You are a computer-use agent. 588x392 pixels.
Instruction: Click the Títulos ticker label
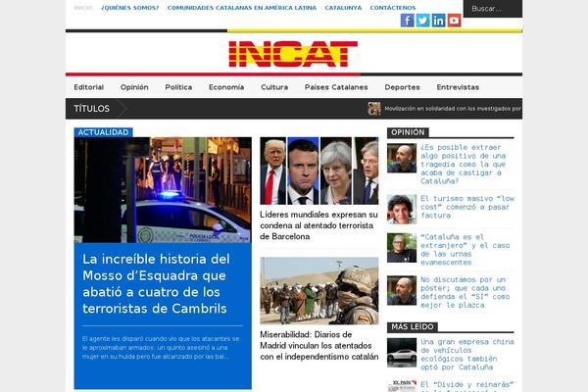[92, 109]
